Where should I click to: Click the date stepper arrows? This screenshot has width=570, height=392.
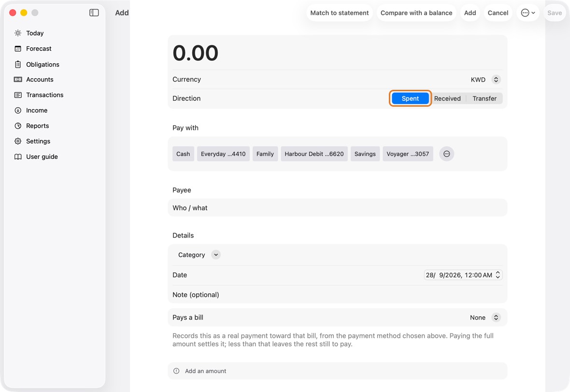coord(498,275)
